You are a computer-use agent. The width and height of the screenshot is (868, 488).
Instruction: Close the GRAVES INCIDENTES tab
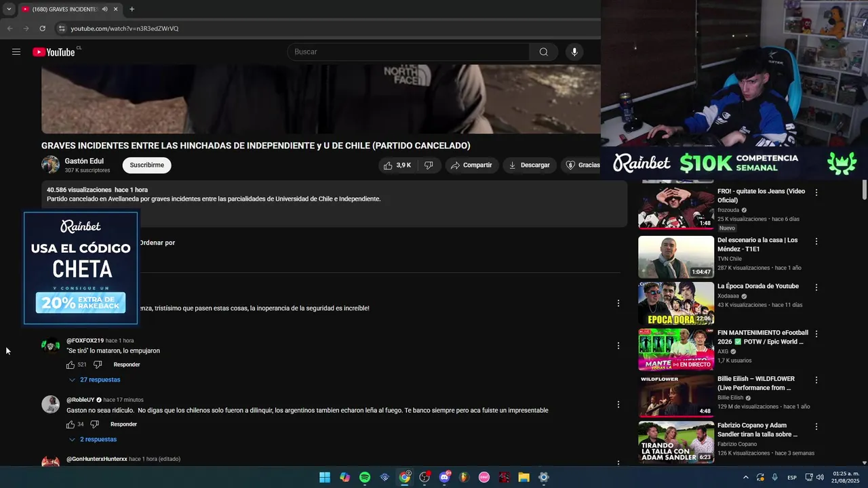pyautogui.click(x=115, y=9)
